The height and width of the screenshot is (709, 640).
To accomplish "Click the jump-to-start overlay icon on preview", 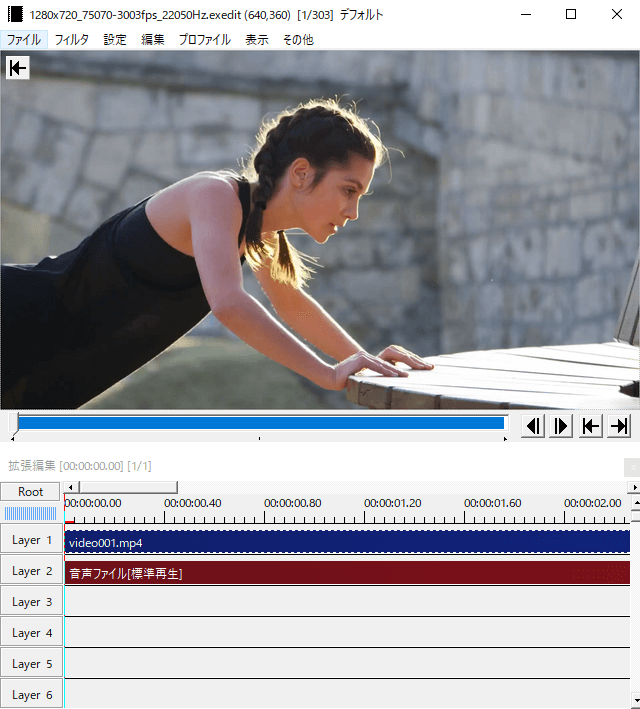I will (18, 68).
